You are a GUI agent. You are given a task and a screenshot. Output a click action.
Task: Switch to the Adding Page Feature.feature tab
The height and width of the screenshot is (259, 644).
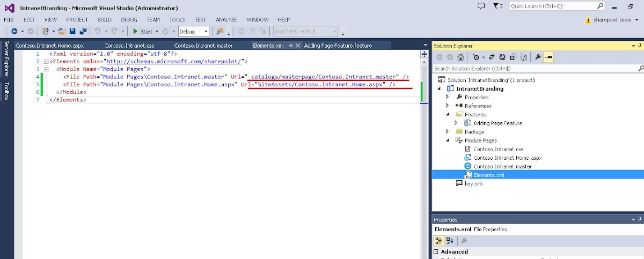tap(338, 46)
